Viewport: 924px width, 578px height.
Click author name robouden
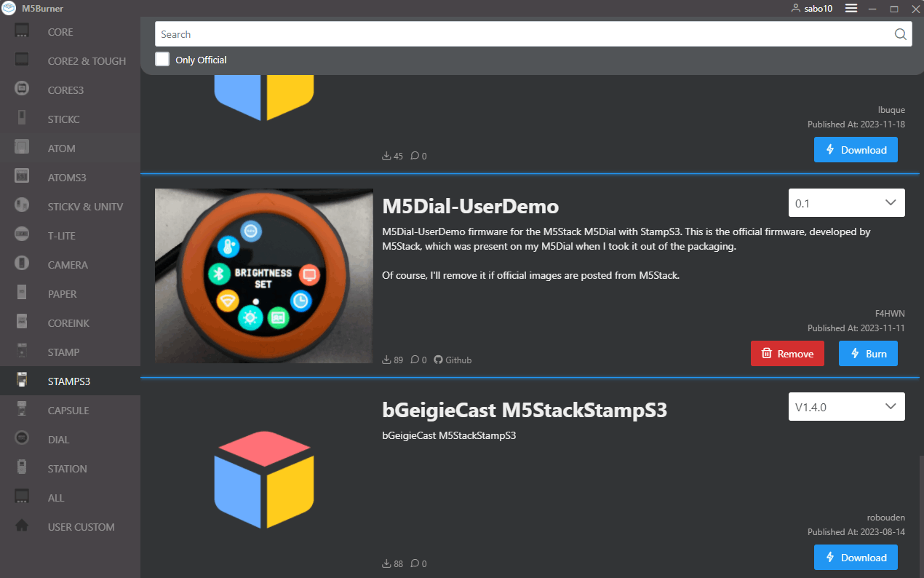(x=886, y=518)
